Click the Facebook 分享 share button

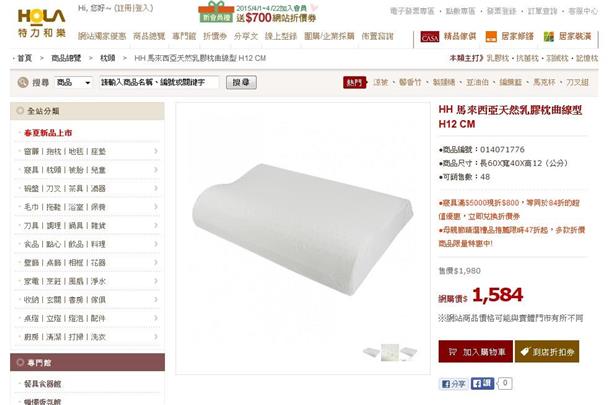(454, 384)
